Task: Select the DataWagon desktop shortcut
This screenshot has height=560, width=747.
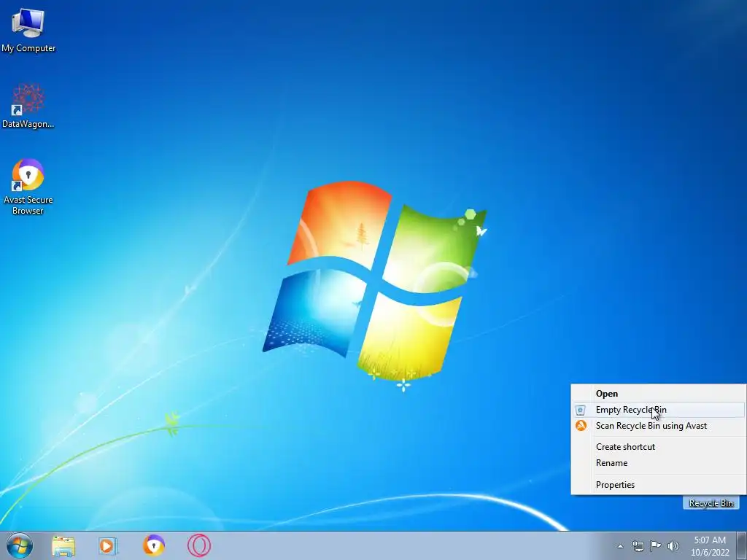Action: (x=28, y=106)
